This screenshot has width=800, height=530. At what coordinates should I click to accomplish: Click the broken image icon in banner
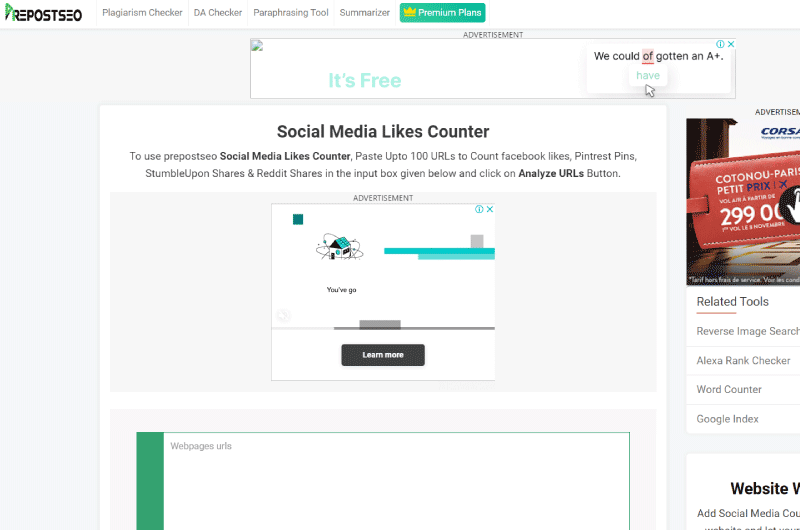(x=257, y=46)
